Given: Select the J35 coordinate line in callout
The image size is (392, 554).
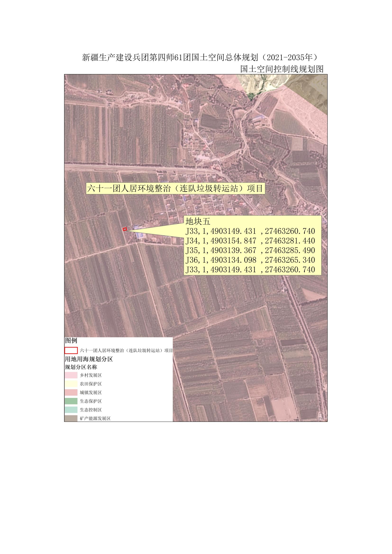Looking at the screenshot, I should coord(250,250).
